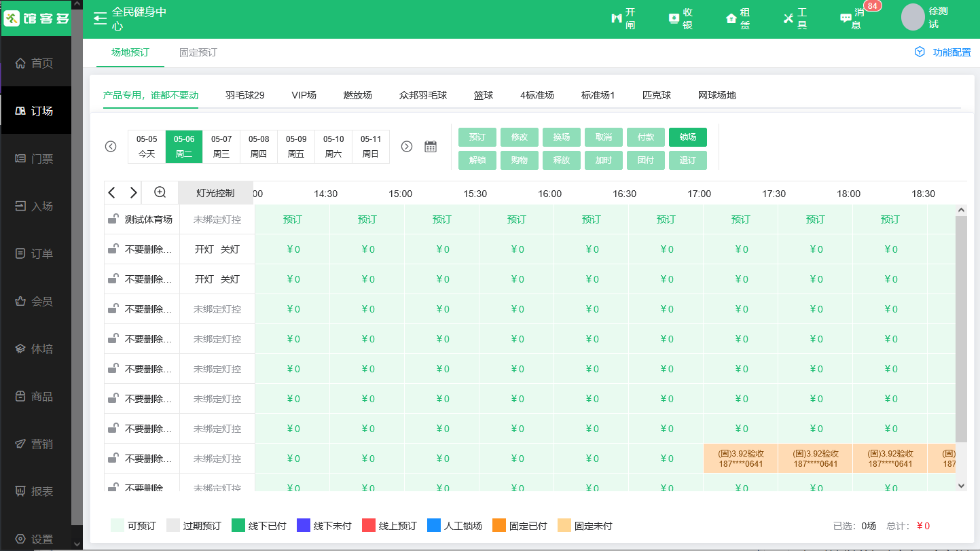980x551 pixels.
Task: Select the VIP场 venue tab
Action: [304, 95]
